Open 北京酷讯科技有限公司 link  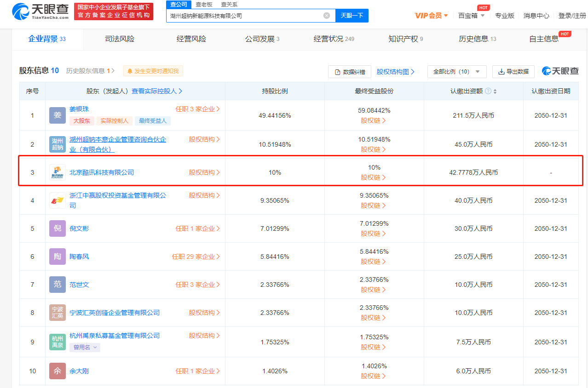102,172
